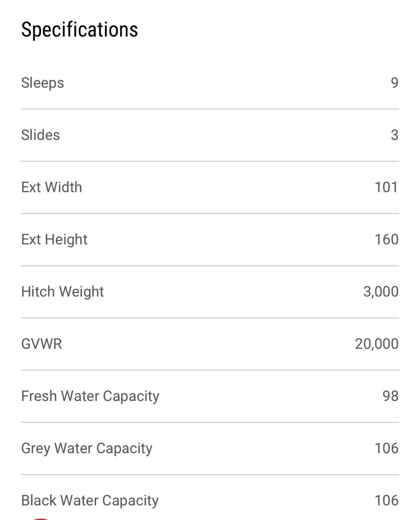Tap the Black Water Capacity label
Screen dimensions: 420x520
tap(90, 500)
